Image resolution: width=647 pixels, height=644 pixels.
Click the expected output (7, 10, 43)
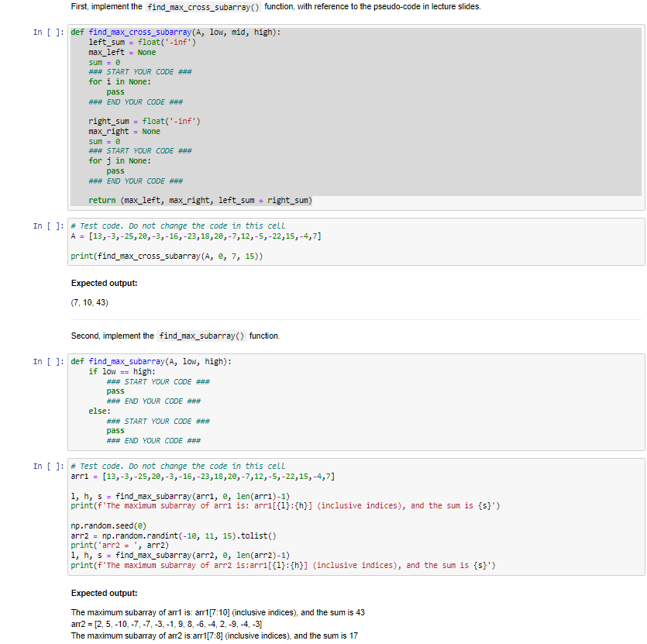(90, 302)
